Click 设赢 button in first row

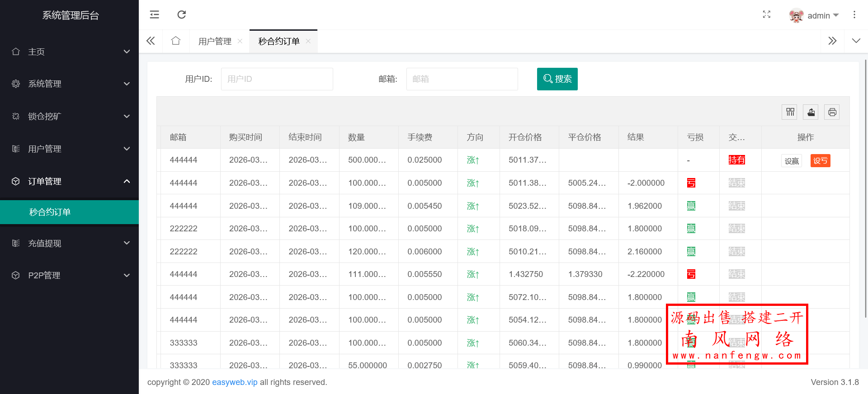coord(792,161)
